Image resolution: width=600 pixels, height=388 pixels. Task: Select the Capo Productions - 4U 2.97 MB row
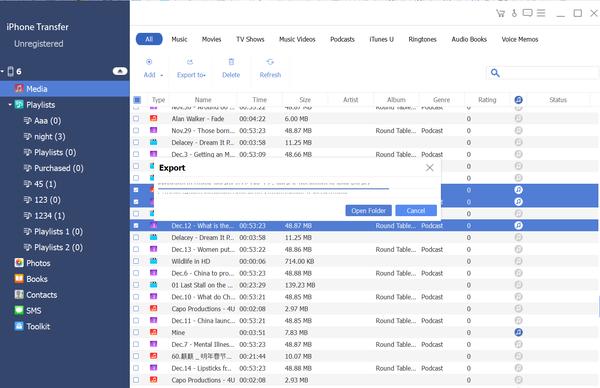[364, 308]
